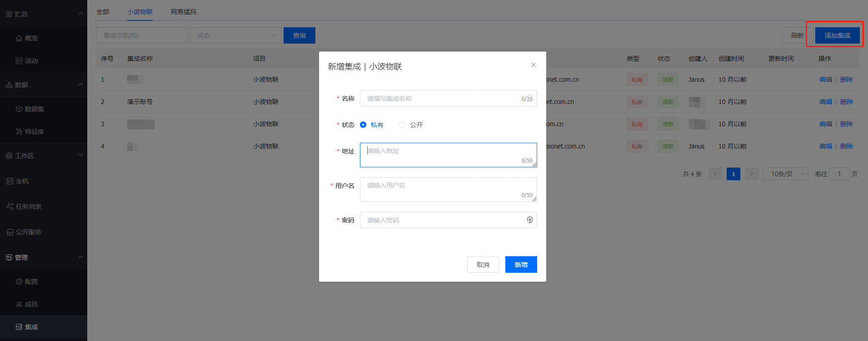Click the 刷新 refresh button
The width and height of the screenshot is (868, 341).
coord(797,35)
